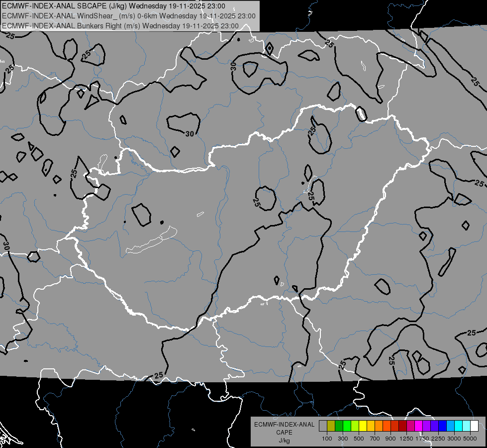Select the brick red legend swatch
Image resolution: width=487 pixels, height=448 pixels.
[x=395, y=426]
